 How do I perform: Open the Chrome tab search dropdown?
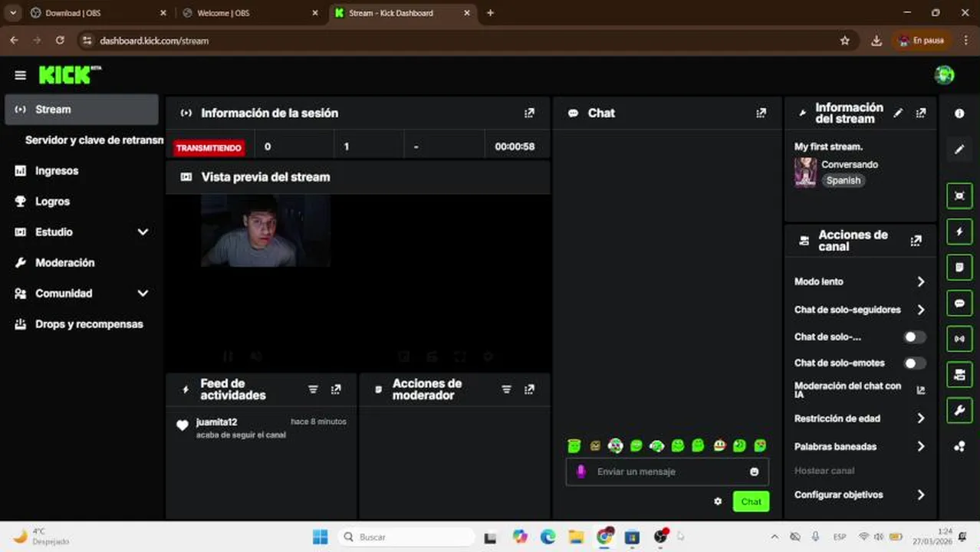[13, 13]
